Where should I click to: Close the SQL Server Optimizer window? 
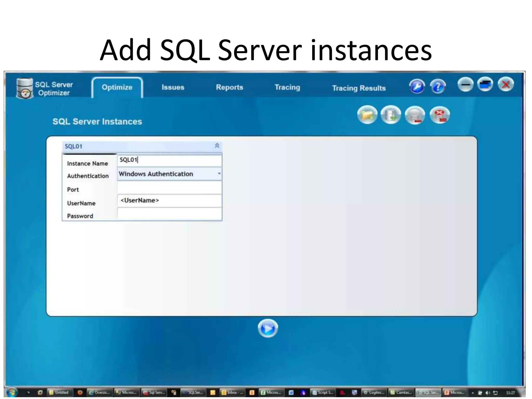pyautogui.click(x=506, y=84)
